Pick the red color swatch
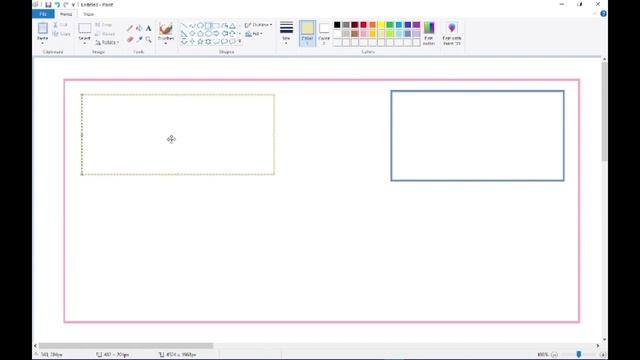This screenshot has height=360, width=640. point(364,25)
